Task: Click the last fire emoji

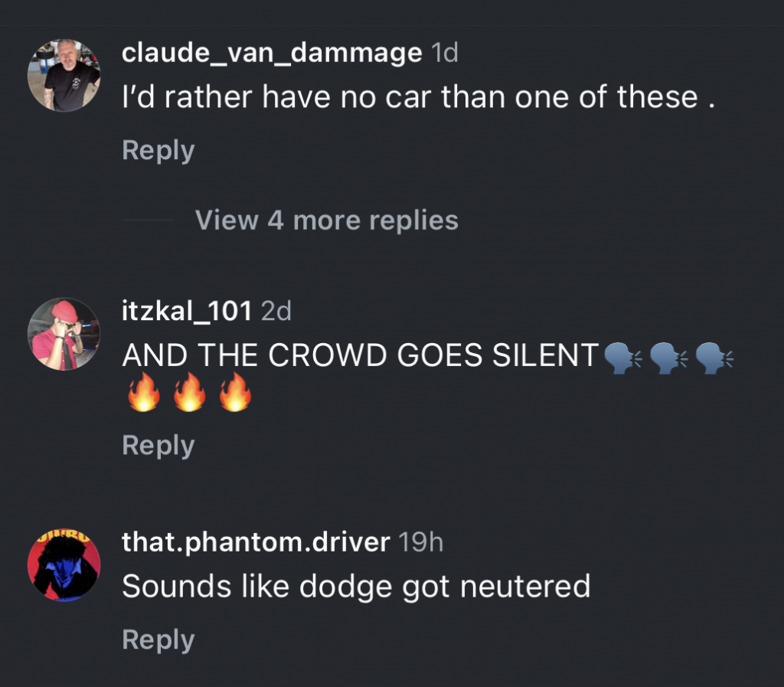Action: click(236, 392)
